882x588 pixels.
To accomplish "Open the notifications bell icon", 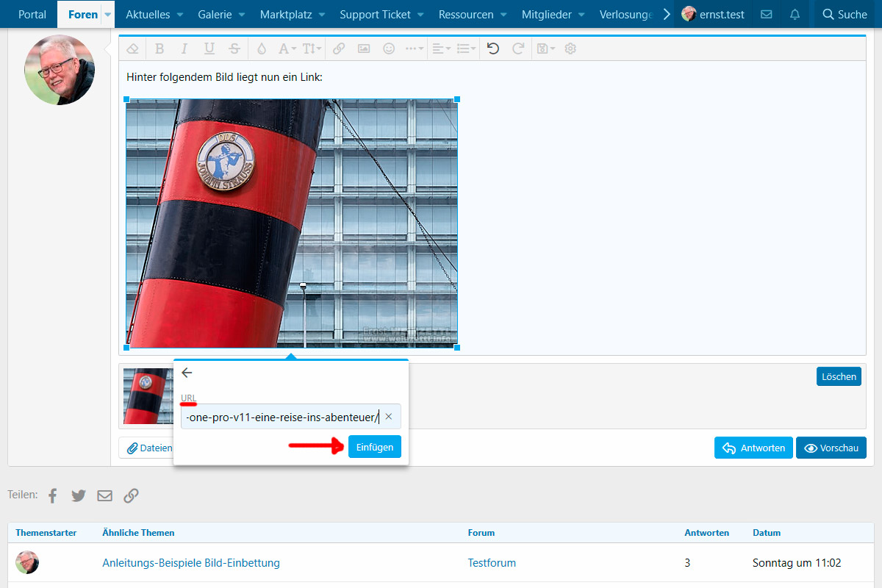I will tap(795, 14).
